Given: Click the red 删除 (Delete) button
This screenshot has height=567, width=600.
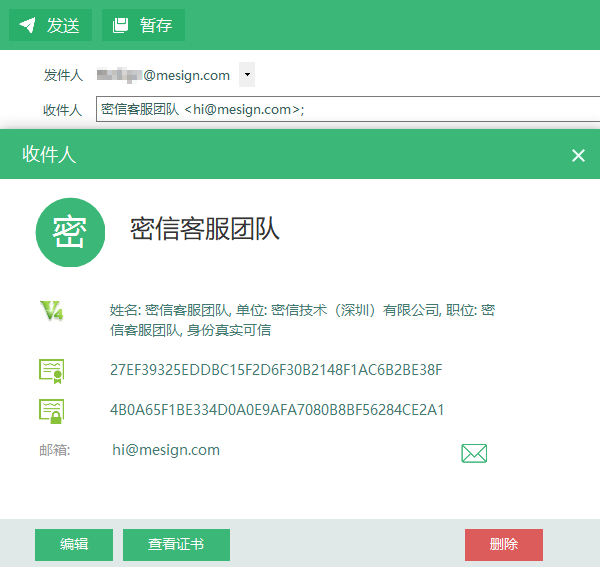Looking at the screenshot, I should [x=504, y=544].
